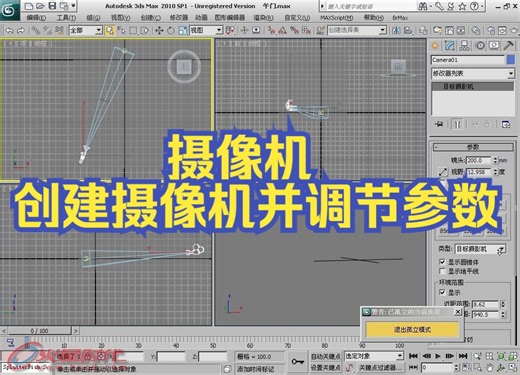The image size is (520, 375).
Task: Toggle the 环境范围 显示 checkbox
Action: (x=442, y=292)
